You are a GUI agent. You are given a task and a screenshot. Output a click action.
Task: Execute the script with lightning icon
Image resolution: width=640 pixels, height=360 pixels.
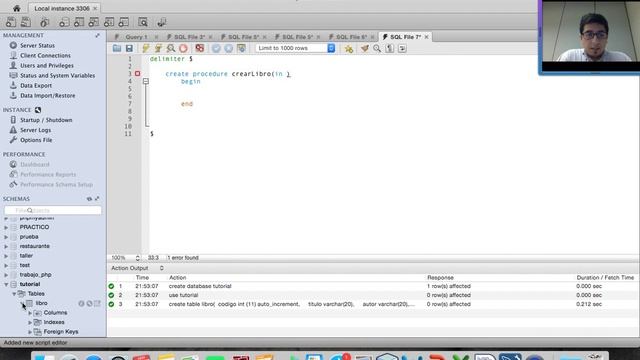tap(145, 48)
